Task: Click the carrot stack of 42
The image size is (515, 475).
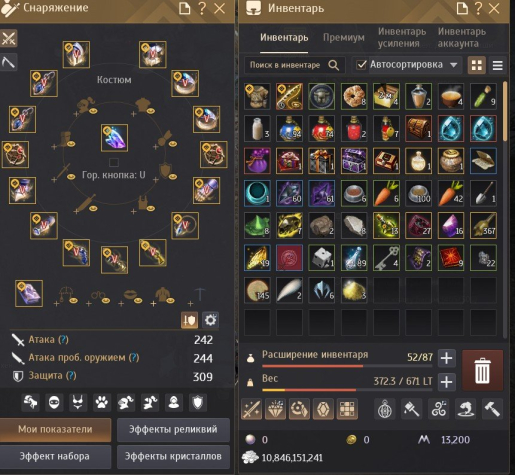Action: 451,193
